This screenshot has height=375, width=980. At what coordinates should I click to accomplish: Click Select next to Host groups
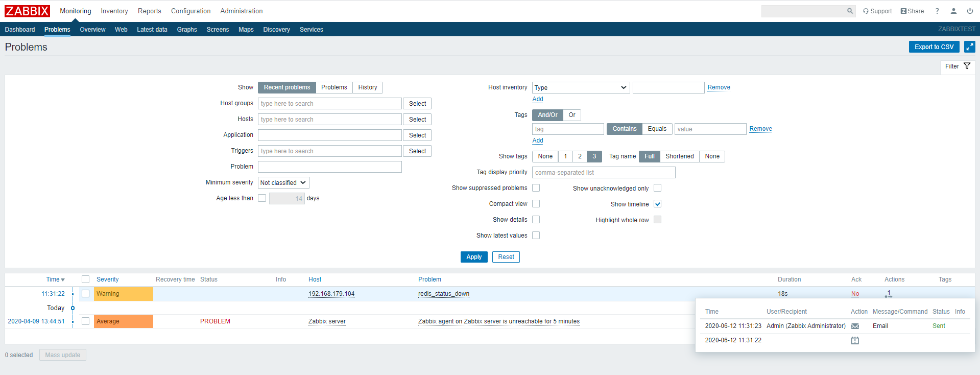click(417, 104)
